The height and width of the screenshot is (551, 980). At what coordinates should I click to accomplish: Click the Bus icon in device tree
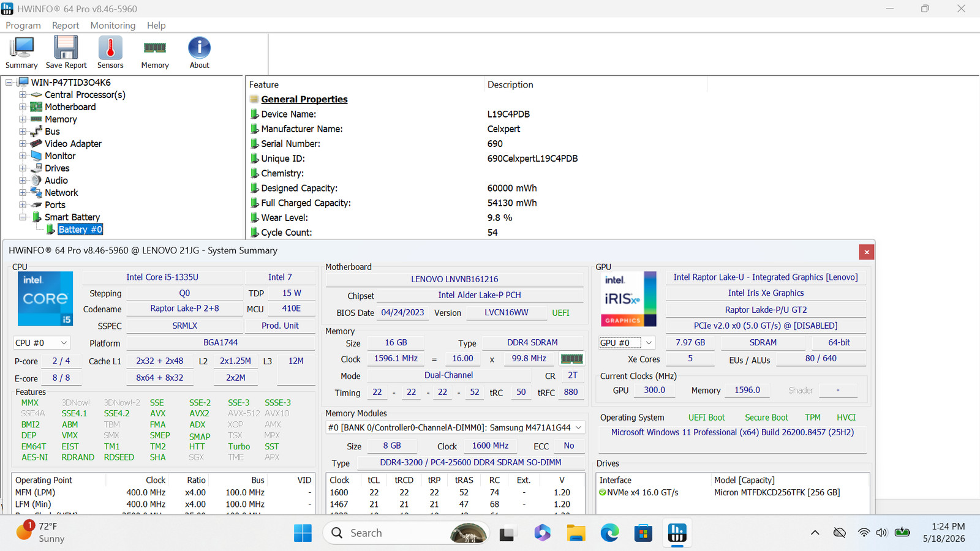pos(36,132)
